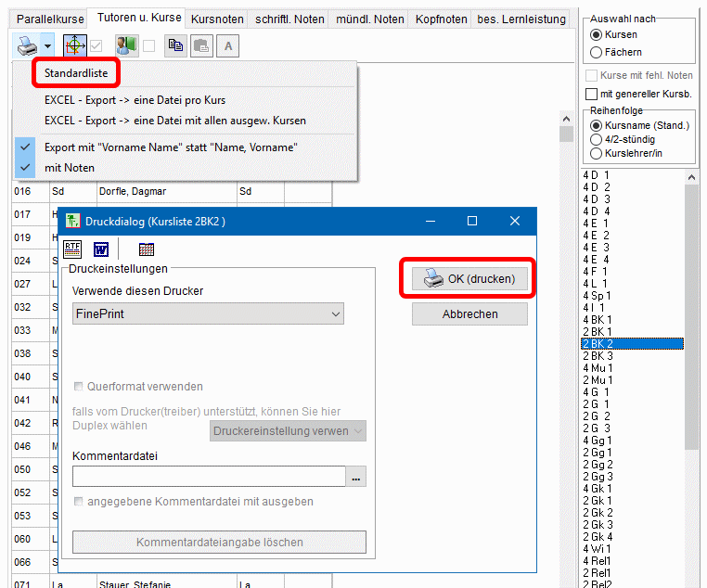707x588 pixels.
Task: Click the person with green book icon
Action: click(x=126, y=45)
